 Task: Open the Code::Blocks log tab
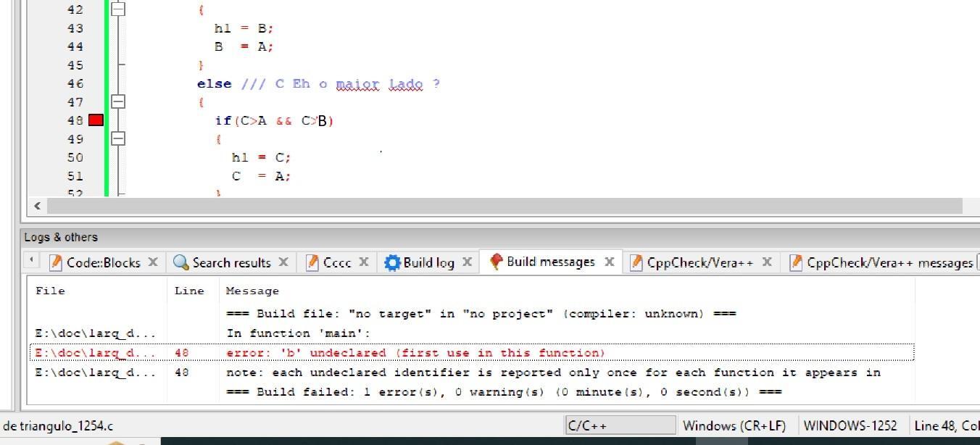[95, 262]
